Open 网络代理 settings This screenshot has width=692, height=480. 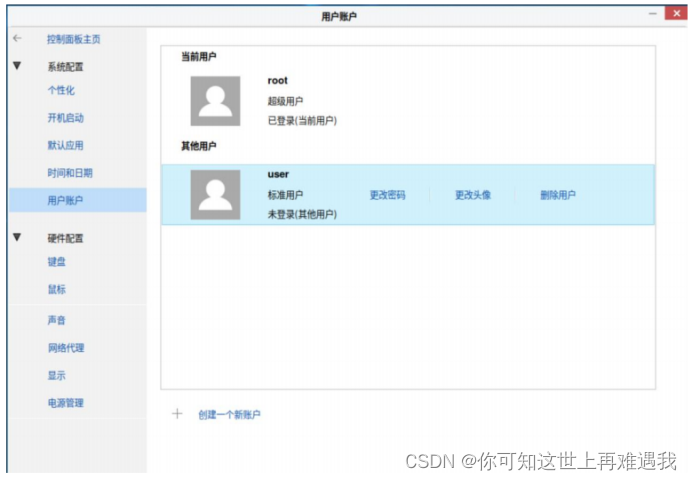66,348
